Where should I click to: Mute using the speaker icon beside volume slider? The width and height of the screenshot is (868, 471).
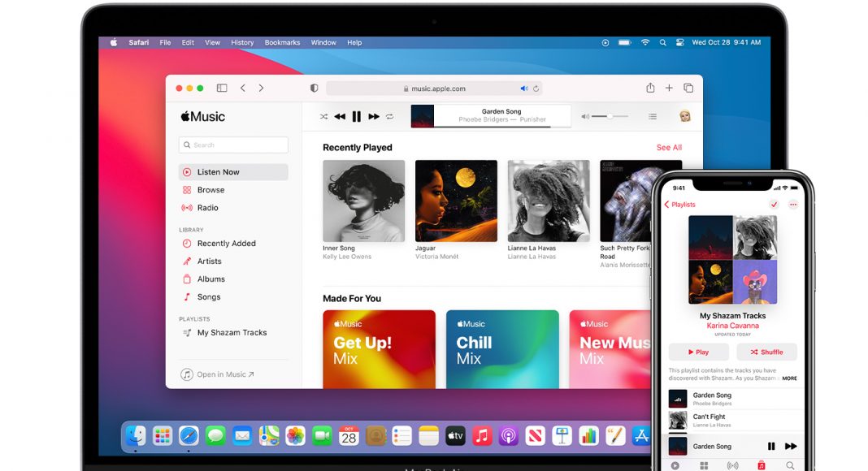pyautogui.click(x=585, y=117)
